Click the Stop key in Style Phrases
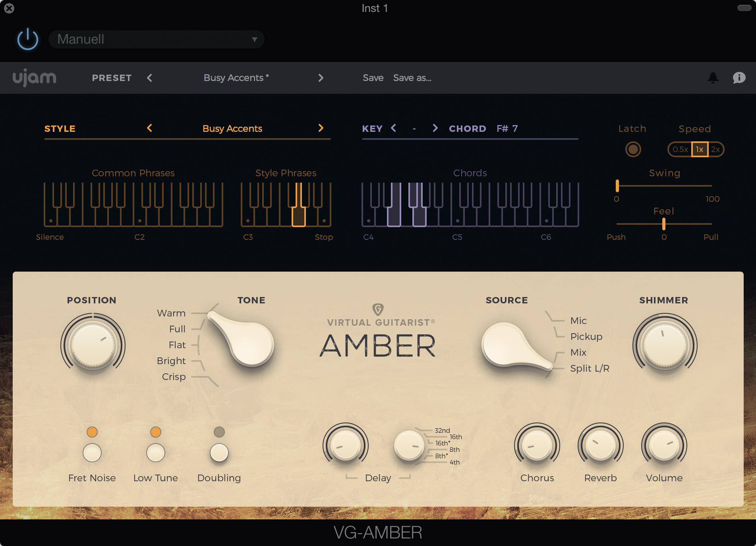 324,216
